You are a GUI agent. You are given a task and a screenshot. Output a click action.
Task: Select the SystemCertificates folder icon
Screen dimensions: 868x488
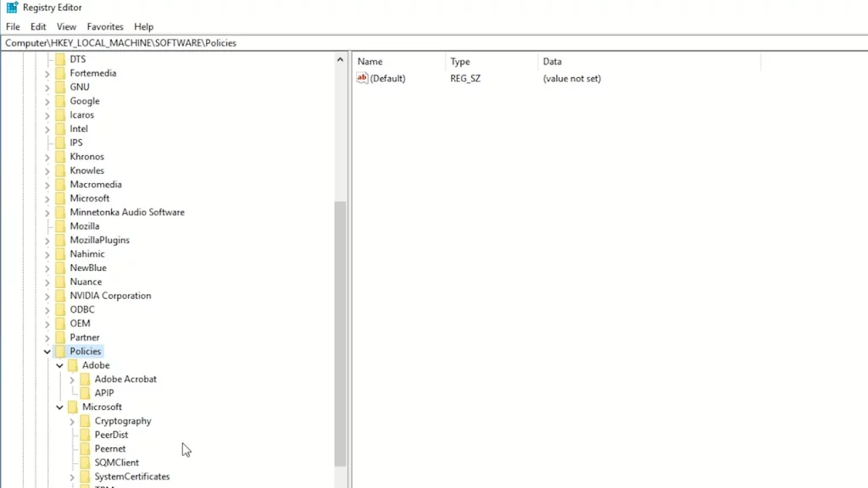[86, 476]
